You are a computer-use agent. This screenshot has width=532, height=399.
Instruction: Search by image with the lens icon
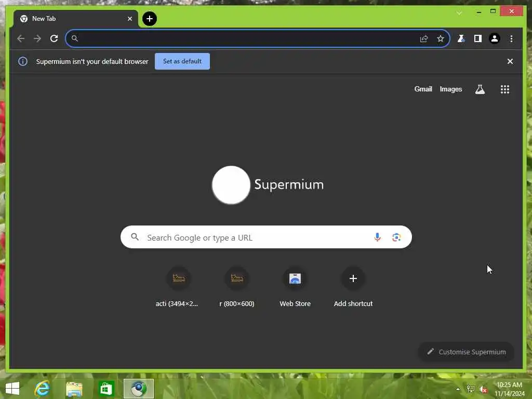click(x=396, y=237)
